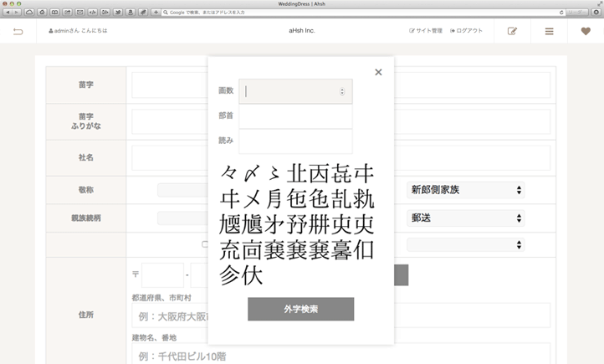Select the 月 character in results

tap(274, 199)
